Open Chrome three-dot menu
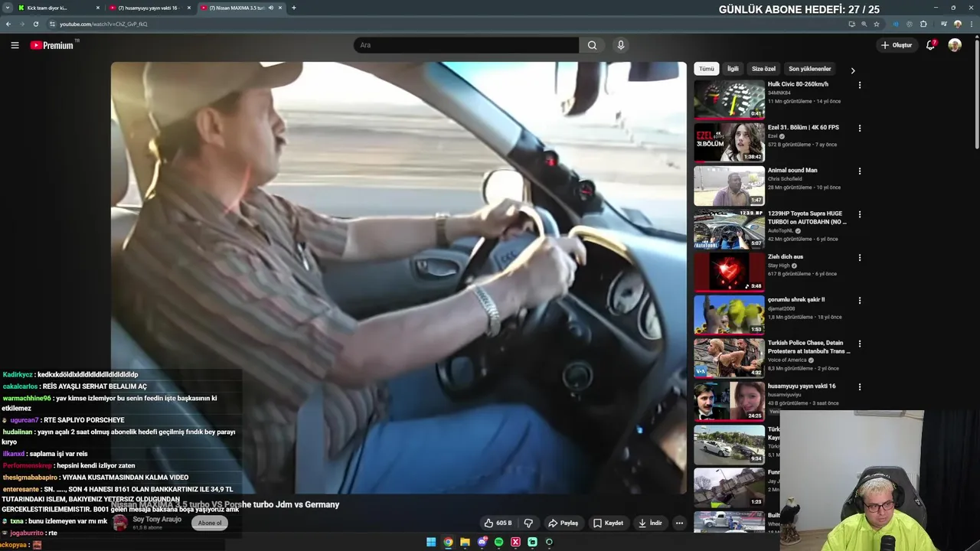The image size is (980, 551). [x=971, y=24]
